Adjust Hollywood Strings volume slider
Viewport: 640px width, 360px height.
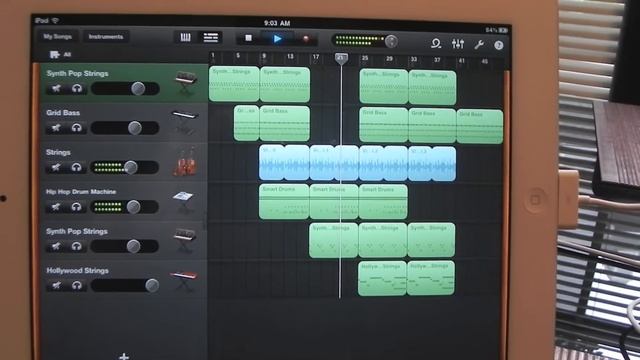[125, 285]
